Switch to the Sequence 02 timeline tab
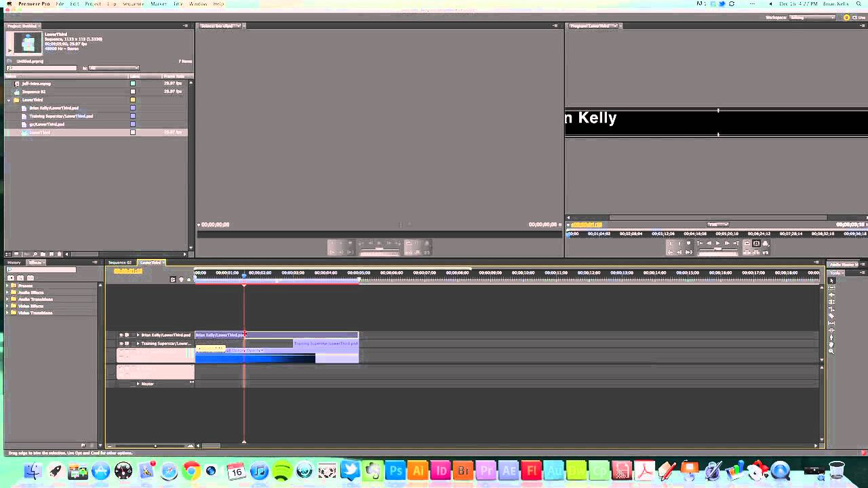 point(120,262)
